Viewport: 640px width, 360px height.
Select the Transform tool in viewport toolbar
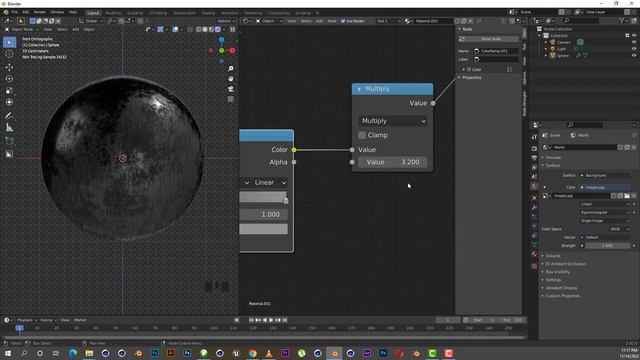(9, 102)
